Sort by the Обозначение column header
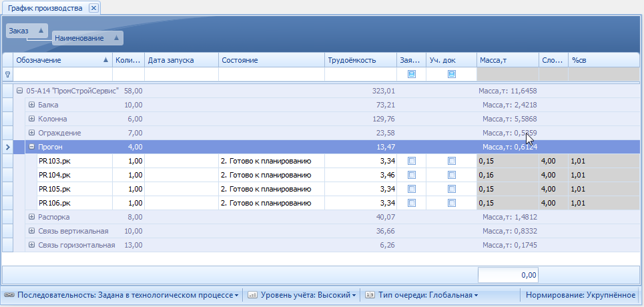The width and height of the screenshot is (644, 307). point(63,60)
